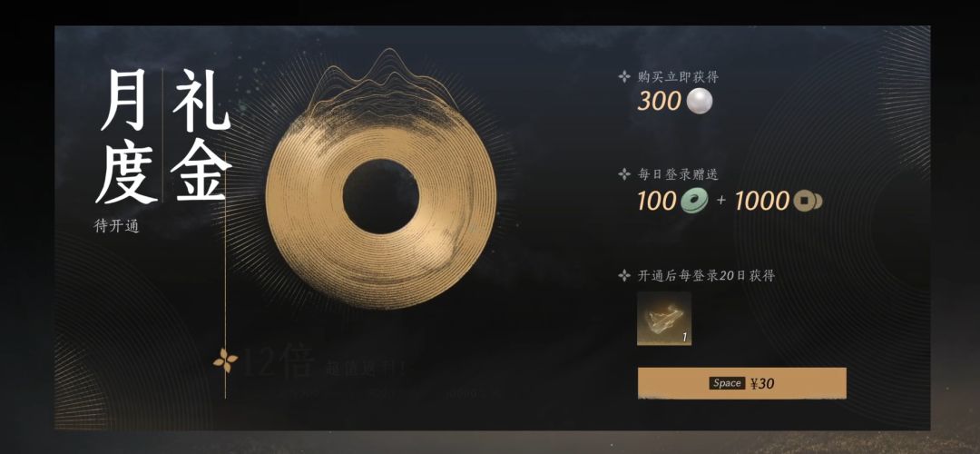Click the 待开通 status label
This screenshot has height=454, width=980.
point(116,226)
